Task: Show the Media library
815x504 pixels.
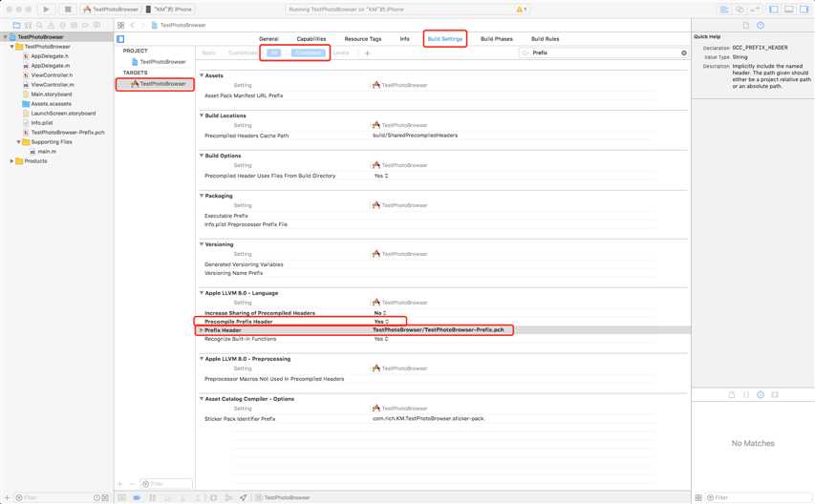Action: (775, 394)
